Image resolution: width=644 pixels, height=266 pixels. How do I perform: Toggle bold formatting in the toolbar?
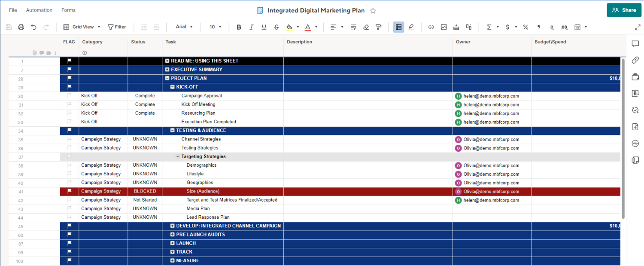[x=239, y=27]
